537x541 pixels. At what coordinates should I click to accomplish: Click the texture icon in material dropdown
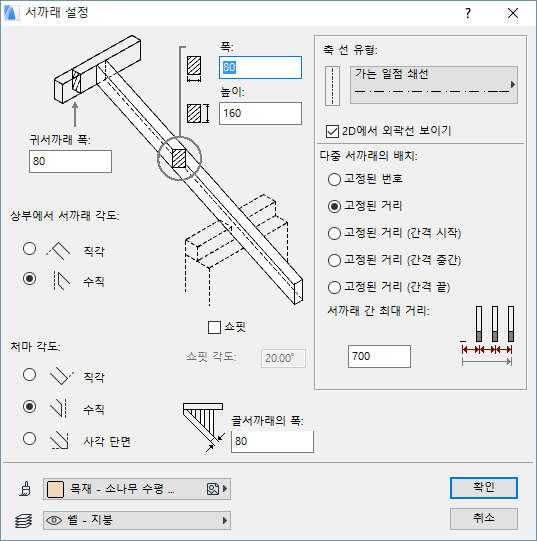pos(213,489)
